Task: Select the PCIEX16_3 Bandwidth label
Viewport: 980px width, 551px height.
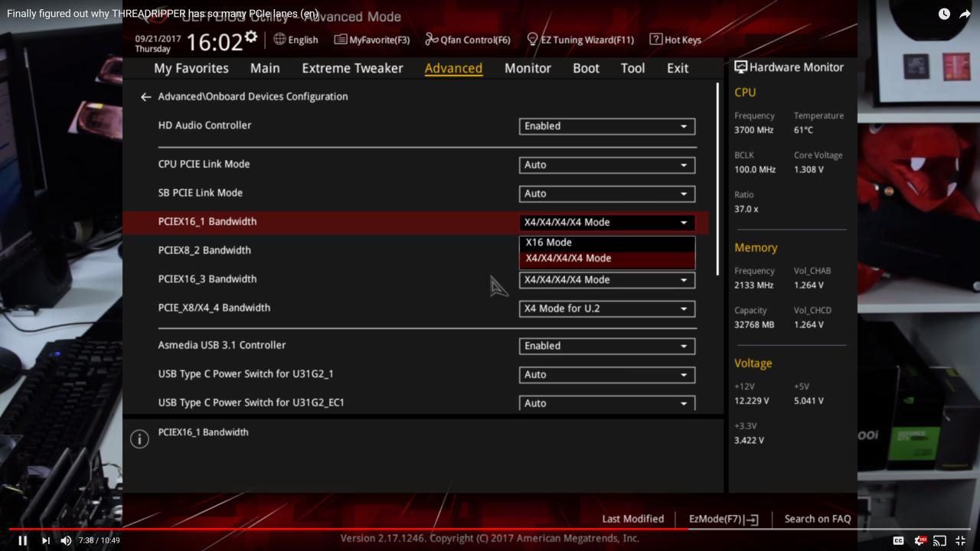Action: click(207, 279)
